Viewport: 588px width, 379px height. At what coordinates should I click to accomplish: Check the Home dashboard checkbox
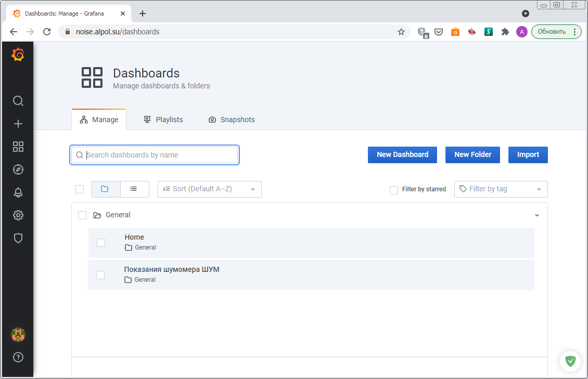pyautogui.click(x=101, y=243)
